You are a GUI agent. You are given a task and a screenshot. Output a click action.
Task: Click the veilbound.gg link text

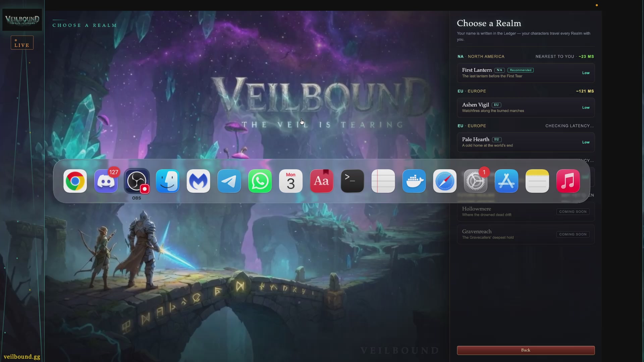(x=22, y=357)
